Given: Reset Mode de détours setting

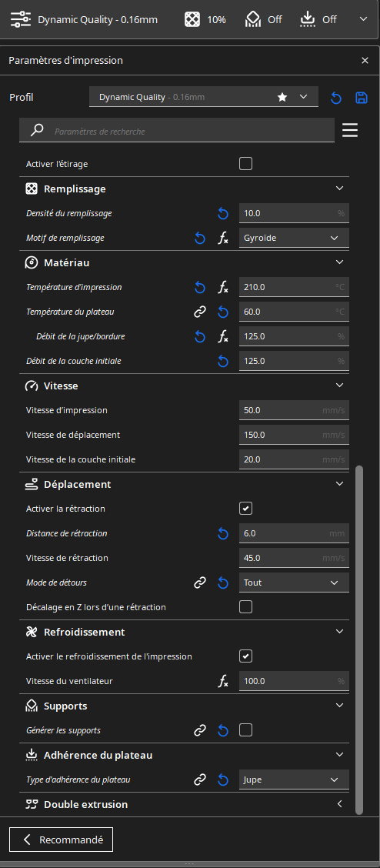Looking at the screenshot, I should click(223, 583).
